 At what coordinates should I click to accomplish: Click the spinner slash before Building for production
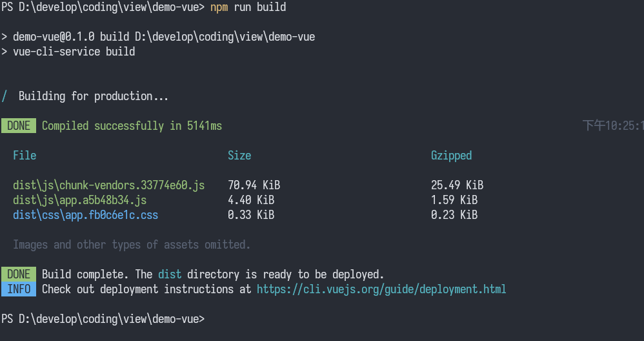point(4,96)
